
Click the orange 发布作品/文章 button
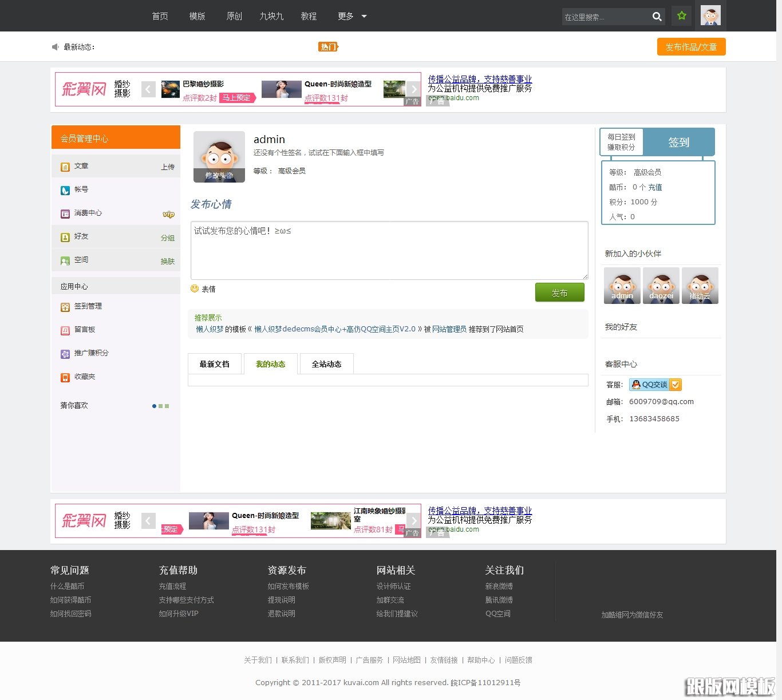click(x=691, y=47)
